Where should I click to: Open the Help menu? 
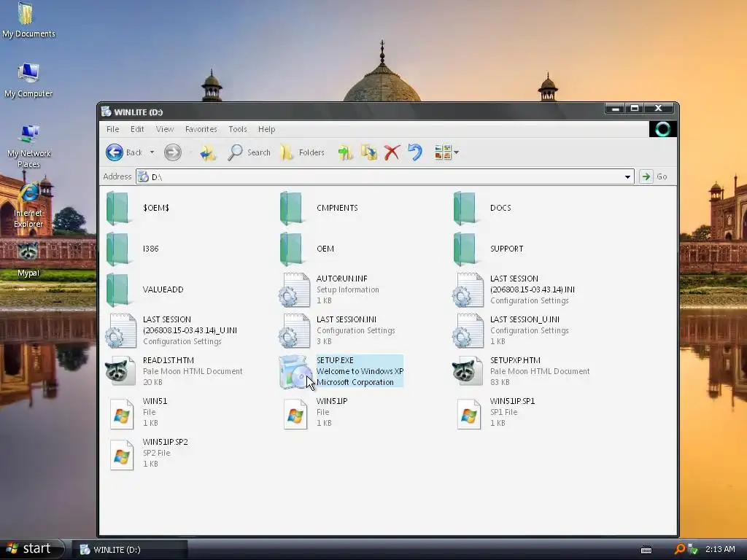(267, 129)
